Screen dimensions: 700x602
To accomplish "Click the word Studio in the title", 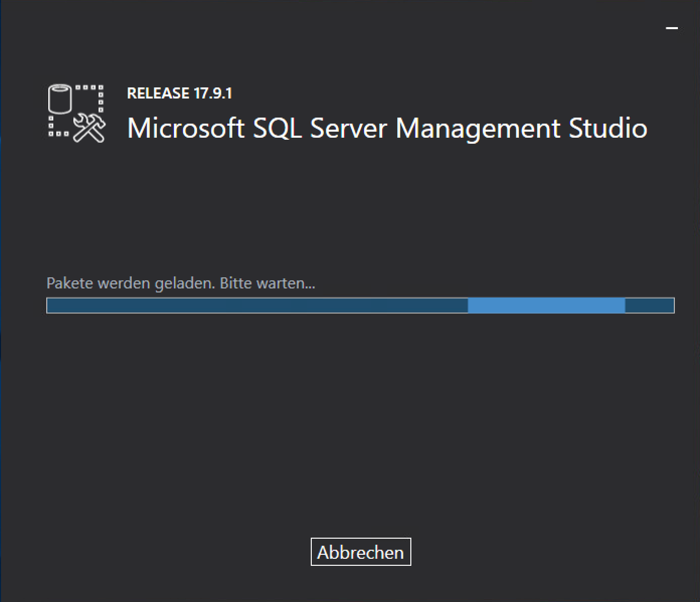I will tap(608, 128).
